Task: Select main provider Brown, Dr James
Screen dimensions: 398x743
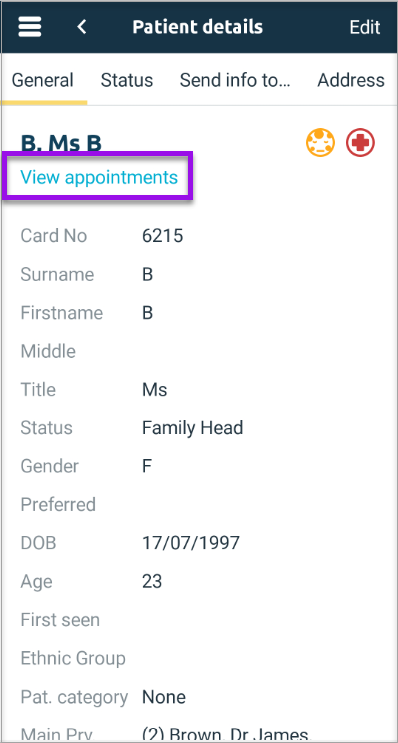Action: point(225,735)
